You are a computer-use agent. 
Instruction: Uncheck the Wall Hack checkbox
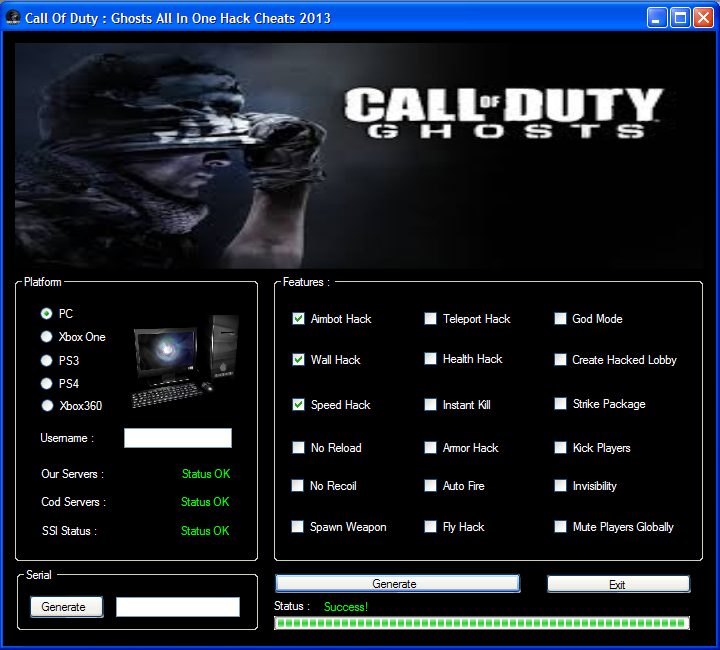(x=298, y=359)
